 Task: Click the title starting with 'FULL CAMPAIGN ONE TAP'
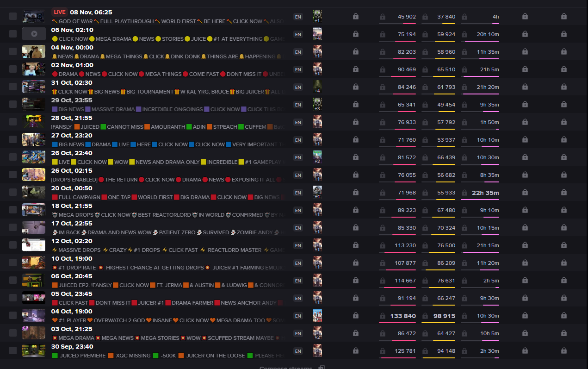click(x=168, y=197)
